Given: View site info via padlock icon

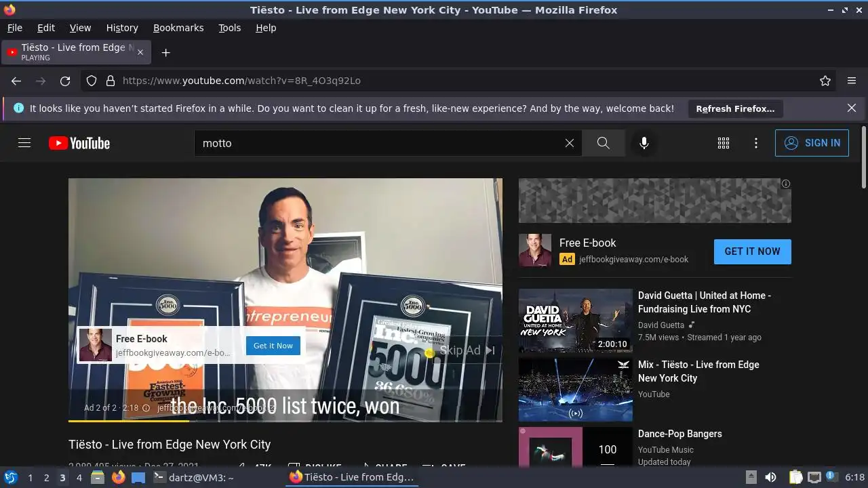Looking at the screenshot, I should tap(111, 81).
